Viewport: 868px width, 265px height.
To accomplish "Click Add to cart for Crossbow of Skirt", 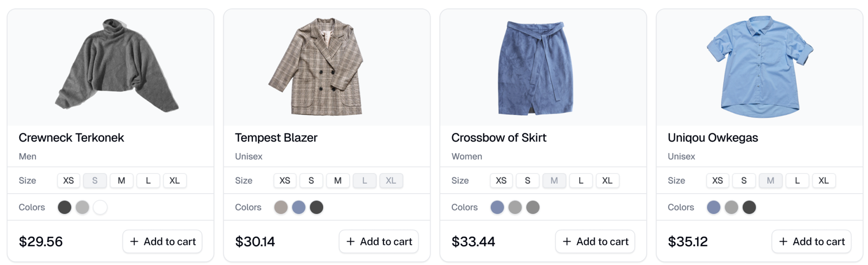I will tap(595, 242).
